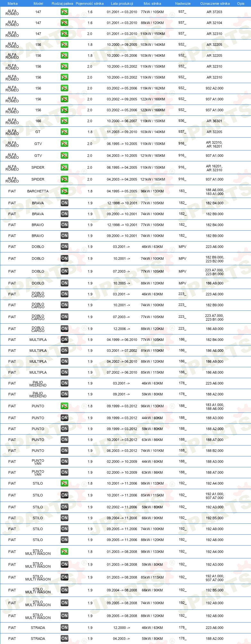Select the diesel icon for Palio Weekend 59kW / 80KM
Image resolution: width=251 pixels, height=644 pixels.
point(64,394)
